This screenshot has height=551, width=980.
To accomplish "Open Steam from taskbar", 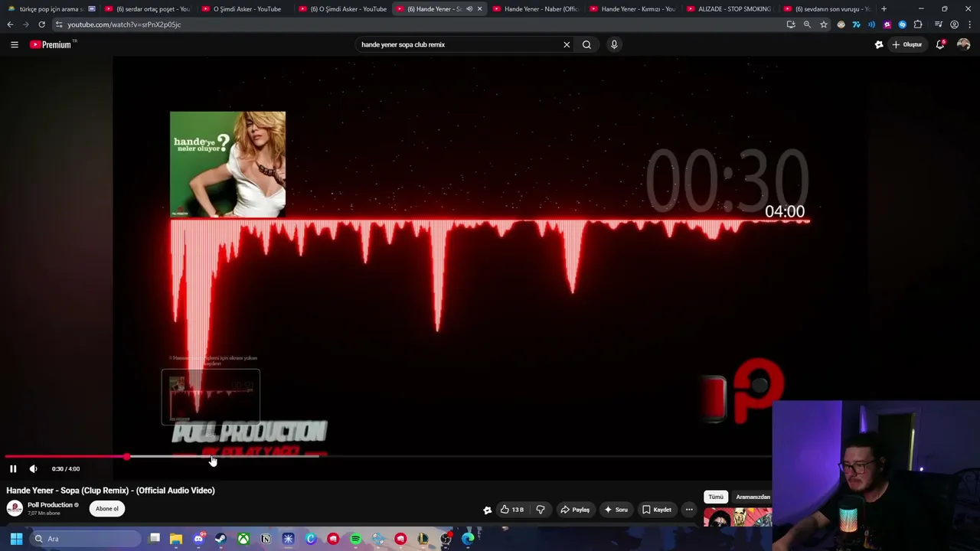I will 220,539.
